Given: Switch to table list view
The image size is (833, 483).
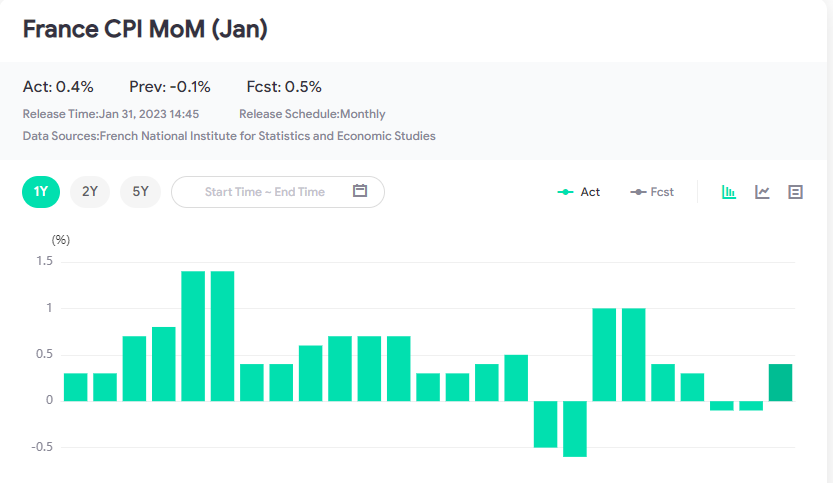Looking at the screenshot, I should [795, 192].
